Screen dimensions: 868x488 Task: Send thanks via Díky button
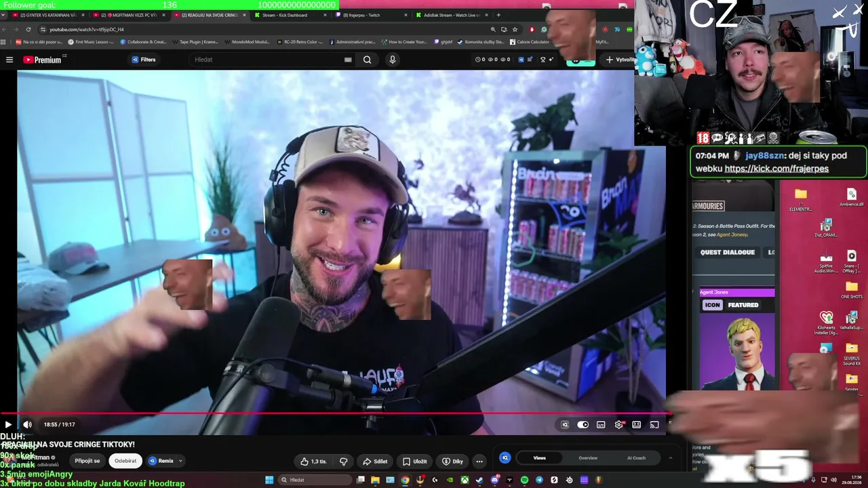452,462
